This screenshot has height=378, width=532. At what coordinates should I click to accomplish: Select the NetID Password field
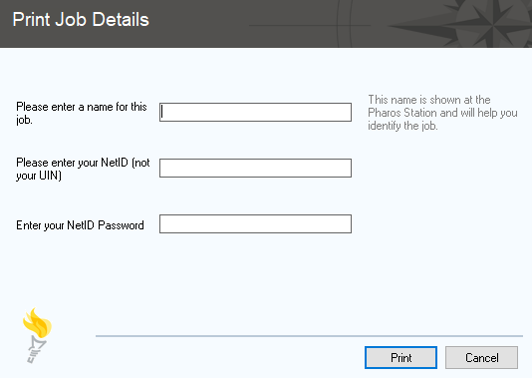click(255, 224)
